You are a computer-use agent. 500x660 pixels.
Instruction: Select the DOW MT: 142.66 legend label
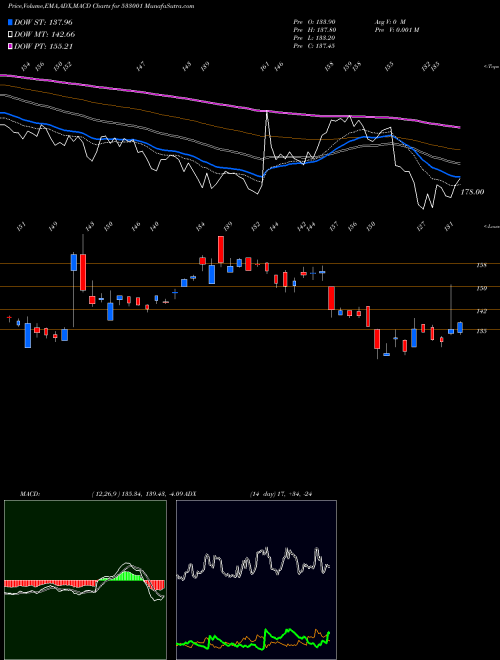(45, 35)
